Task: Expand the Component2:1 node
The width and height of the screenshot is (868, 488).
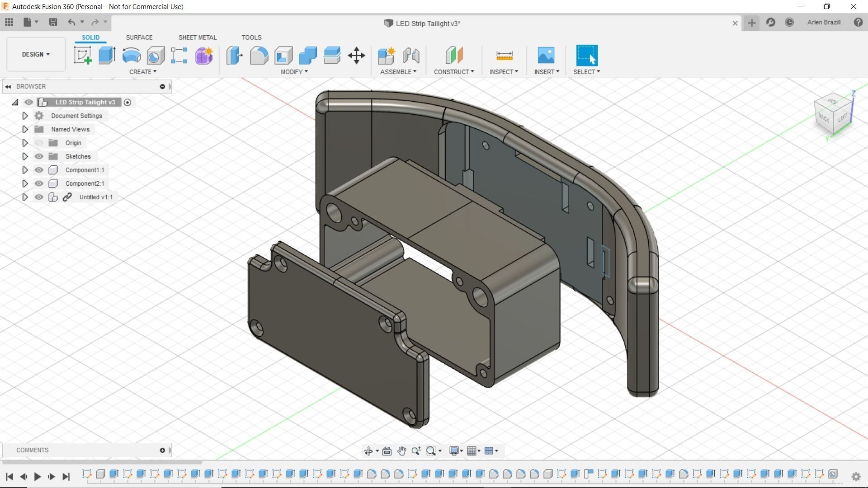Action: (x=25, y=183)
